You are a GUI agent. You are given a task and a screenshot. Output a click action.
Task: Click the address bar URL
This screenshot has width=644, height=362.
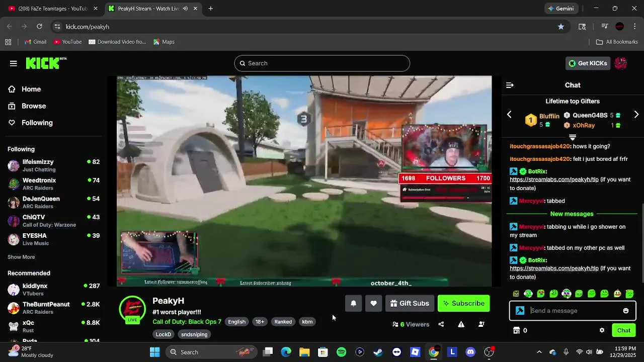[88, 27]
